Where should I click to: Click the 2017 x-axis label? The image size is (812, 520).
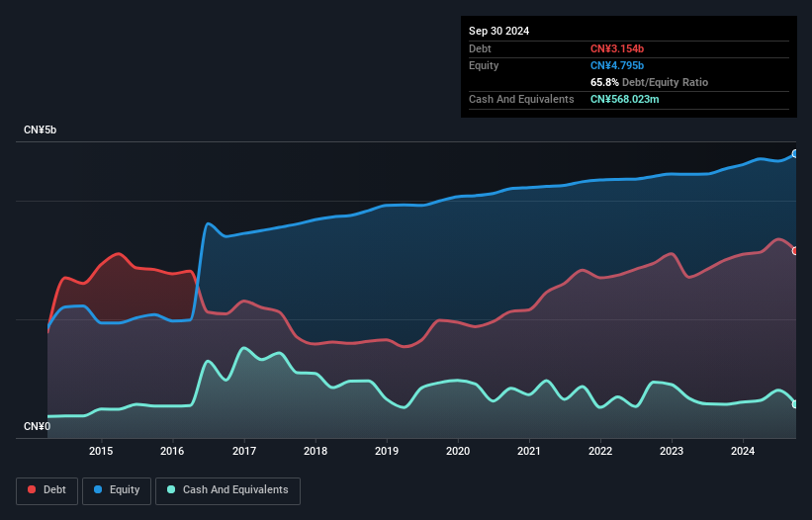pyautogui.click(x=244, y=451)
